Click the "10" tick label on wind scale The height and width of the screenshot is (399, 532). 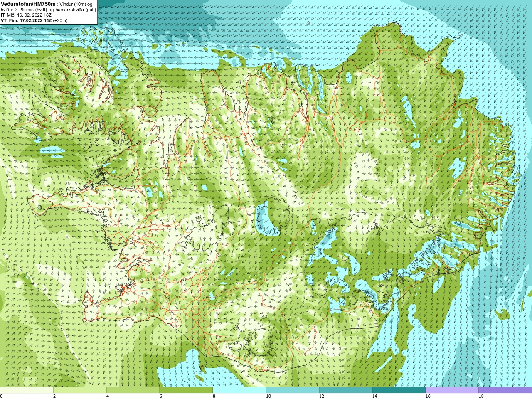(x=268, y=396)
